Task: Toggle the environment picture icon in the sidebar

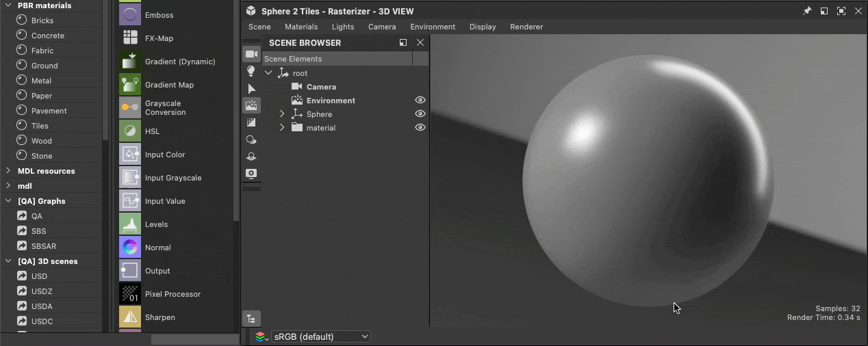Action: pos(251,105)
